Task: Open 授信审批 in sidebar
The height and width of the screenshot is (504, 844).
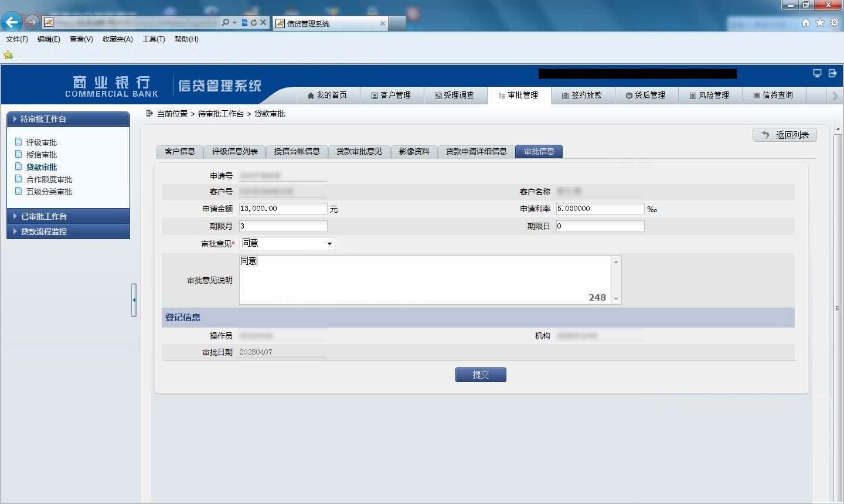Action: point(41,155)
